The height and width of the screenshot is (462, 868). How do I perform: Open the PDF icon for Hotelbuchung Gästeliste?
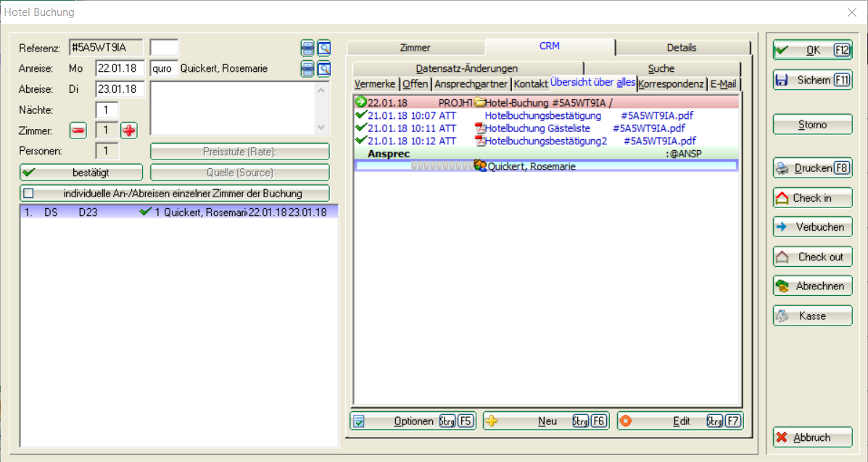coord(479,128)
